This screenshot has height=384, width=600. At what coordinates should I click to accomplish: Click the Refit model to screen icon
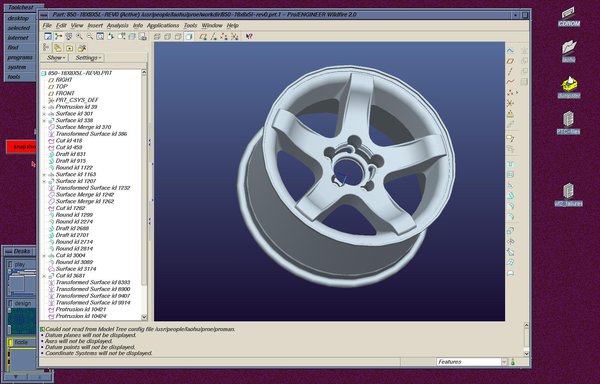coord(100,36)
